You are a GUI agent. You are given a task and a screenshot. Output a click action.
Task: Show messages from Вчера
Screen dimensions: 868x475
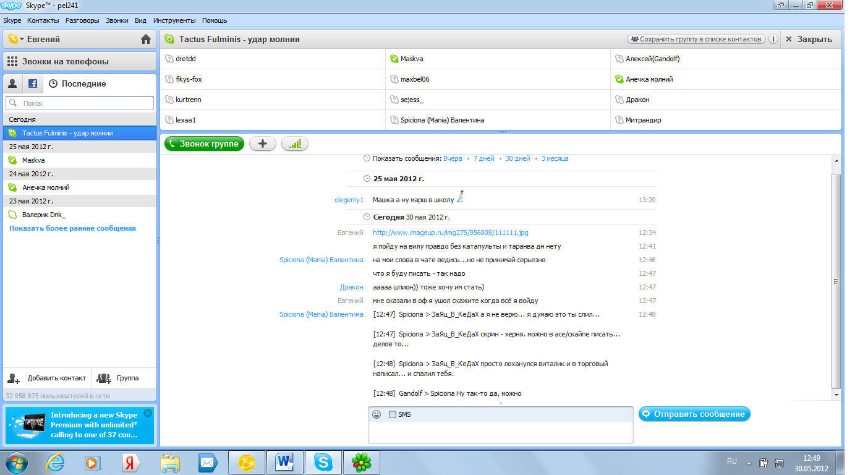click(453, 158)
